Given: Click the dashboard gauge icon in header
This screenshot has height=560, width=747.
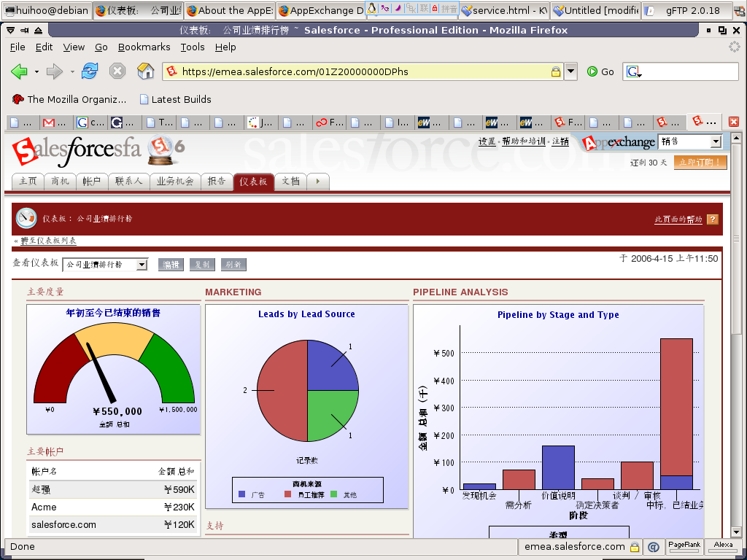Looking at the screenshot, I should pyautogui.click(x=26, y=218).
